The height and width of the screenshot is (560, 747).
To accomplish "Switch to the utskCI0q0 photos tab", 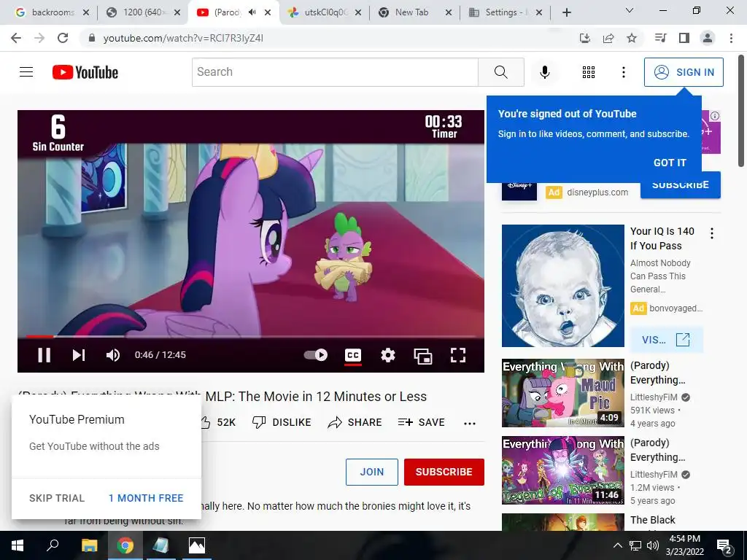I will point(326,12).
